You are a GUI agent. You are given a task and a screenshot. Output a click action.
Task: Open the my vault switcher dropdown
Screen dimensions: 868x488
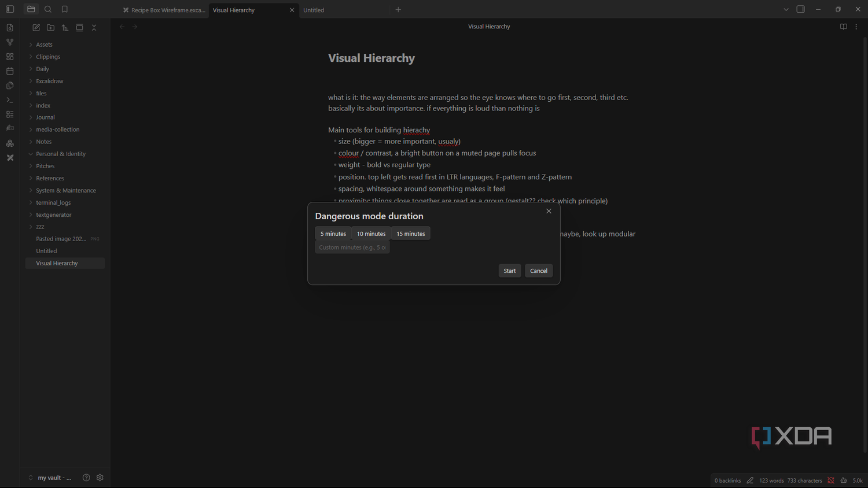50,478
